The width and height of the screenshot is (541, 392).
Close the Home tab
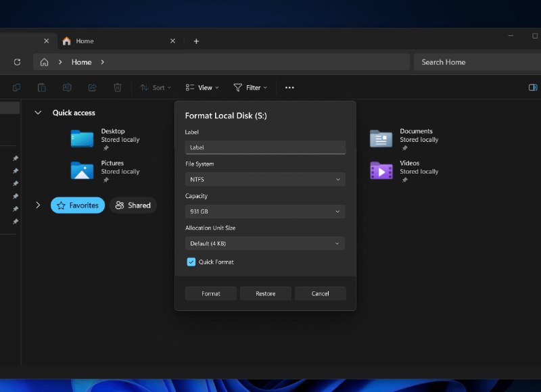click(172, 41)
